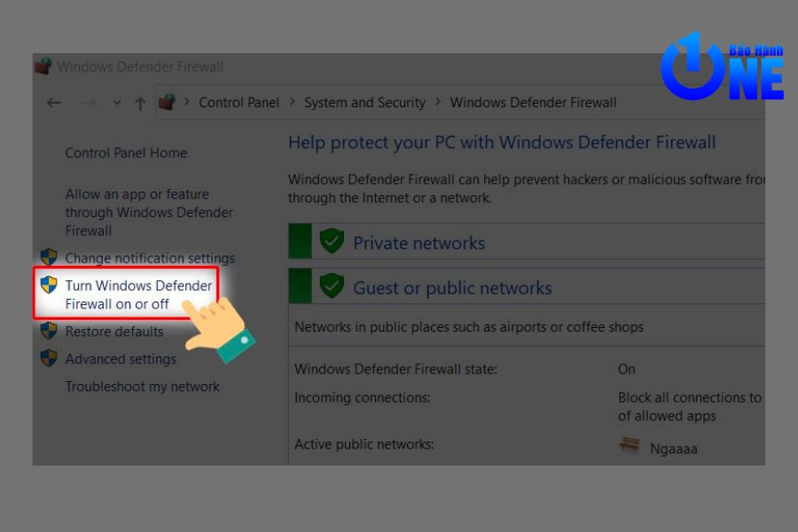Click shield icon beside Restore defaults
The image size is (798, 532).
49,331
